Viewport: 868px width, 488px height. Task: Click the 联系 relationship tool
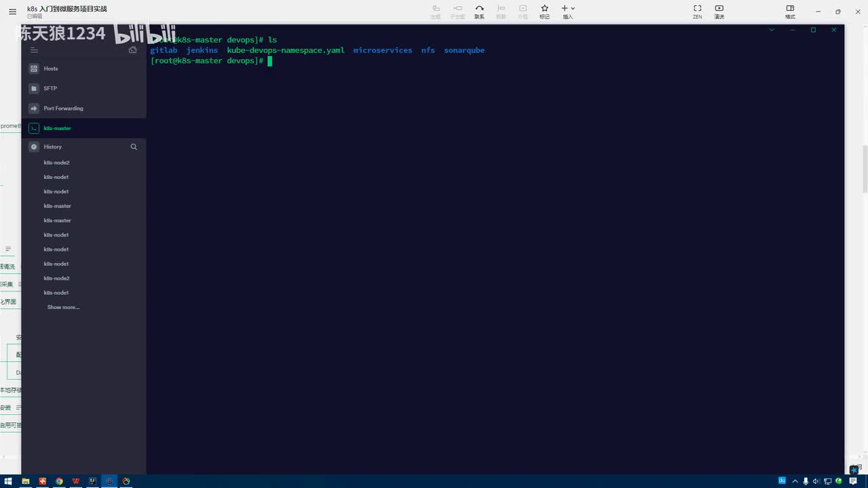479,12
